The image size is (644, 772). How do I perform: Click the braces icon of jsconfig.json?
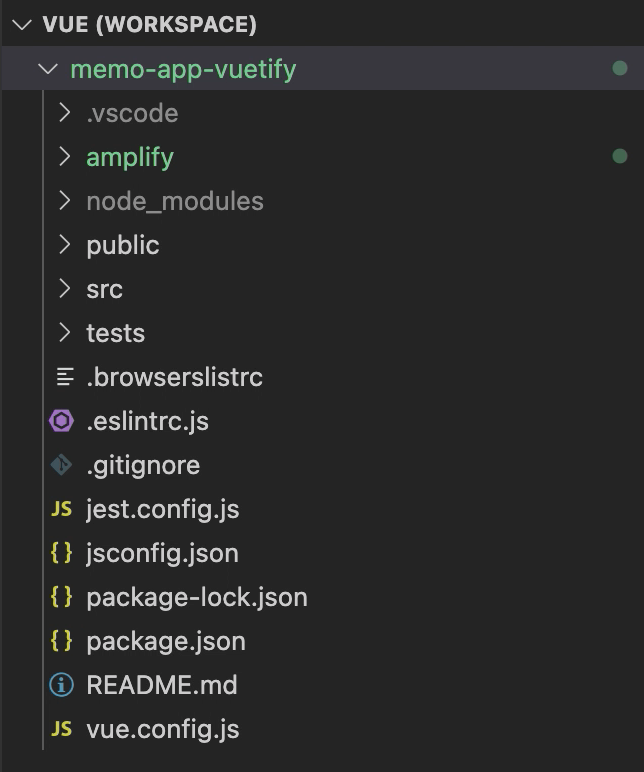tap(62, 553)
